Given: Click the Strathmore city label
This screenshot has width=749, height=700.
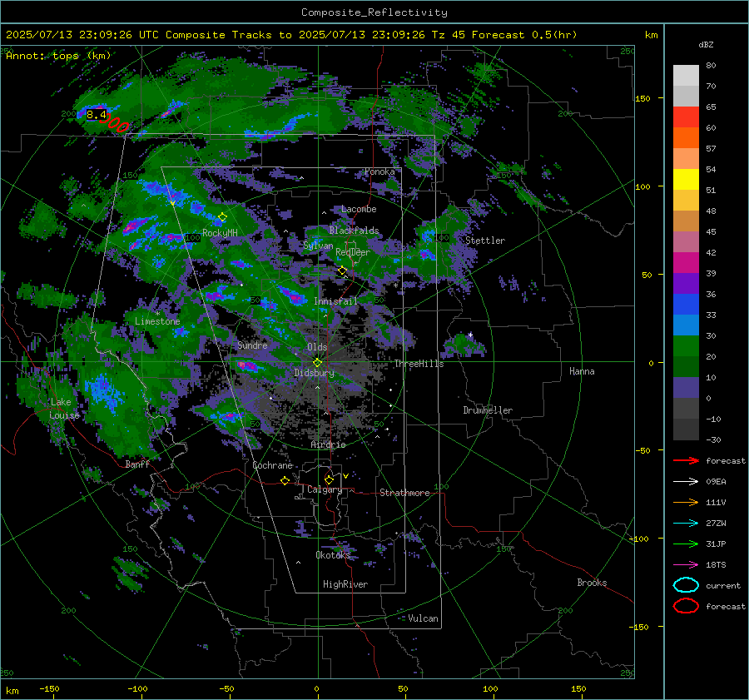Looking at the screenshot, I should (x=404, y=493).
